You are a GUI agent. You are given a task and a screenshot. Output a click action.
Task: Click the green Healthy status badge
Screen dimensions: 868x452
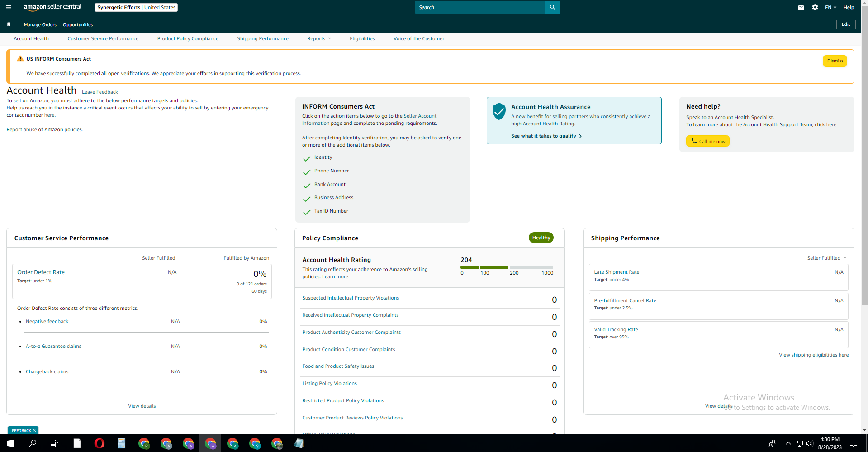(x=541, y=238)
